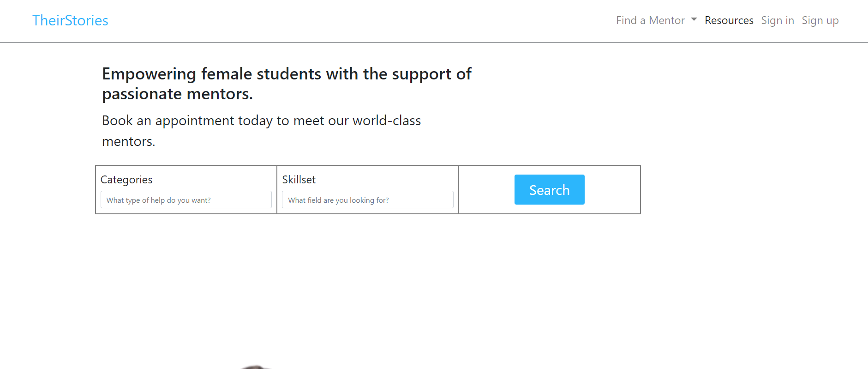Click the "Empowering female students" headline line
This screenshot has height=369, width=868.
click(x=287, y=74)
